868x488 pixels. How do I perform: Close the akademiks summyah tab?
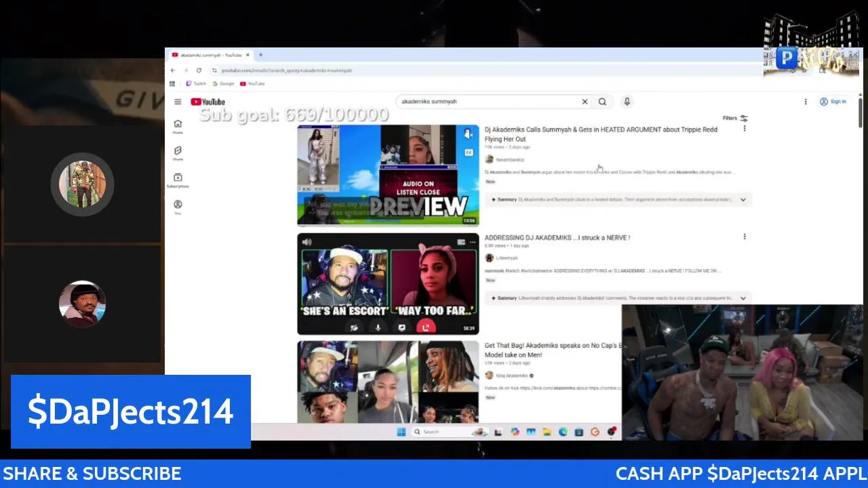click(x=248, y=55)
